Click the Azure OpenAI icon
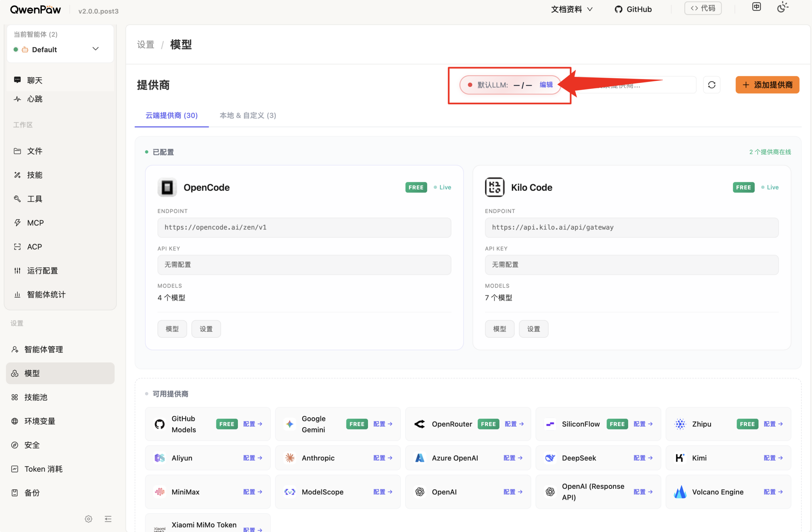The width and height of the screenshot is (812, 532). [x=420, y=457]
